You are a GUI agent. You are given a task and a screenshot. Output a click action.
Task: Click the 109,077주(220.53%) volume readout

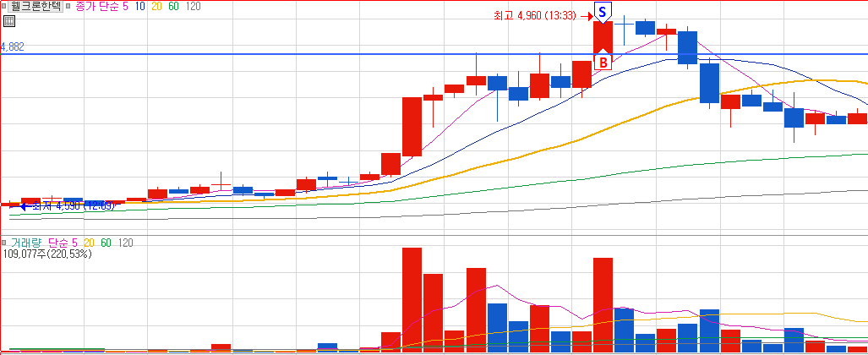pyautogui.click(x=47, y=254)
